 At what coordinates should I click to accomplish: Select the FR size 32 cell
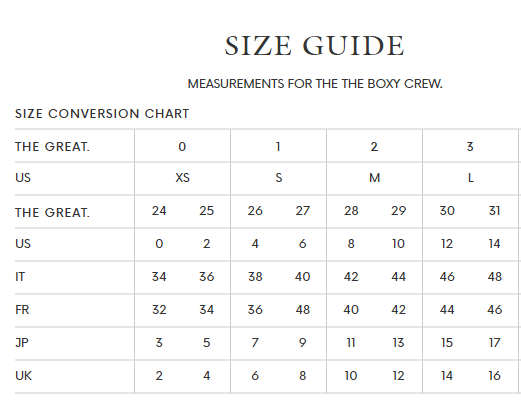[x=159, y=310]
